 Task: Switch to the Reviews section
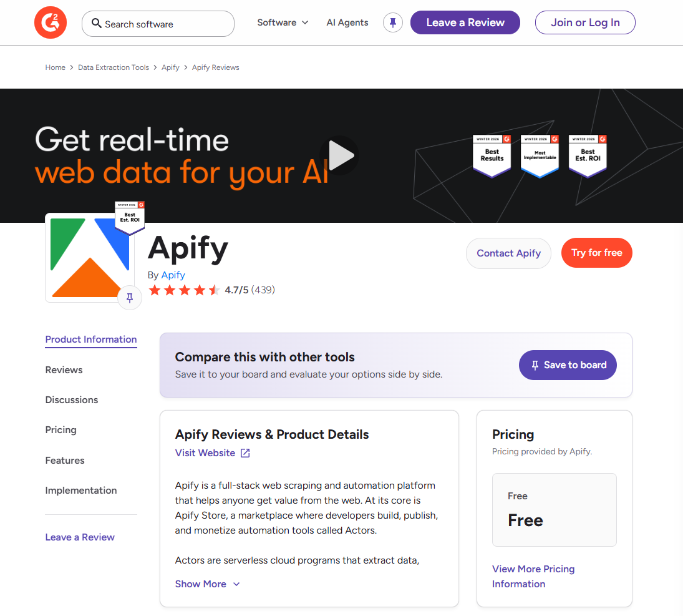(64, 369)
